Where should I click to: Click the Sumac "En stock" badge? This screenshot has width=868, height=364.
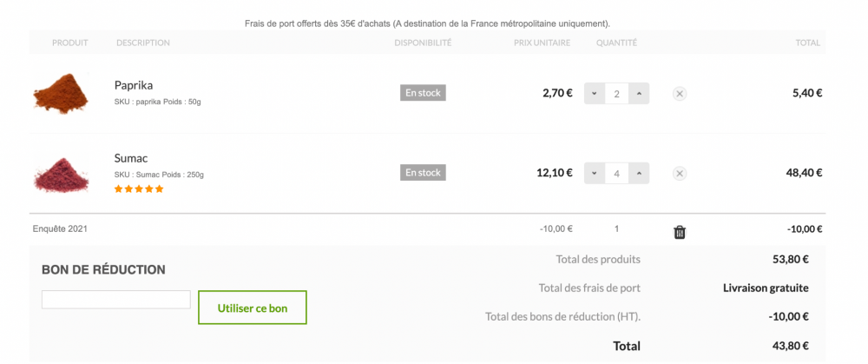pyautogui.click(x=423, y=173)
